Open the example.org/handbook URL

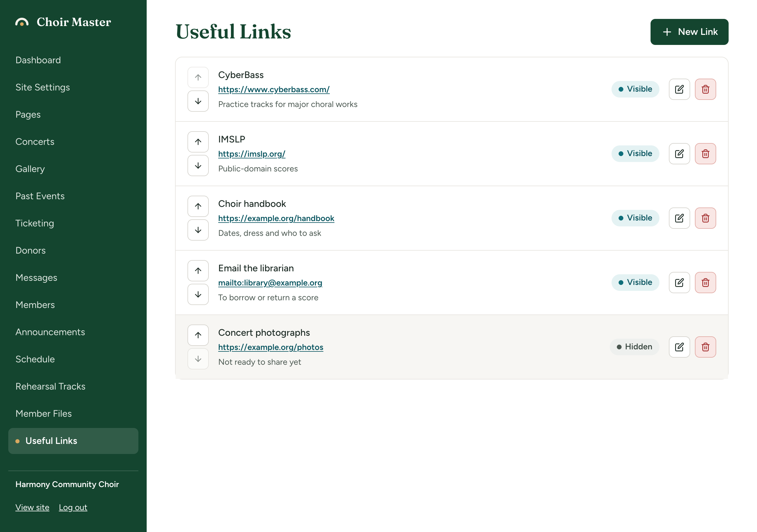[x=276, y=218]
